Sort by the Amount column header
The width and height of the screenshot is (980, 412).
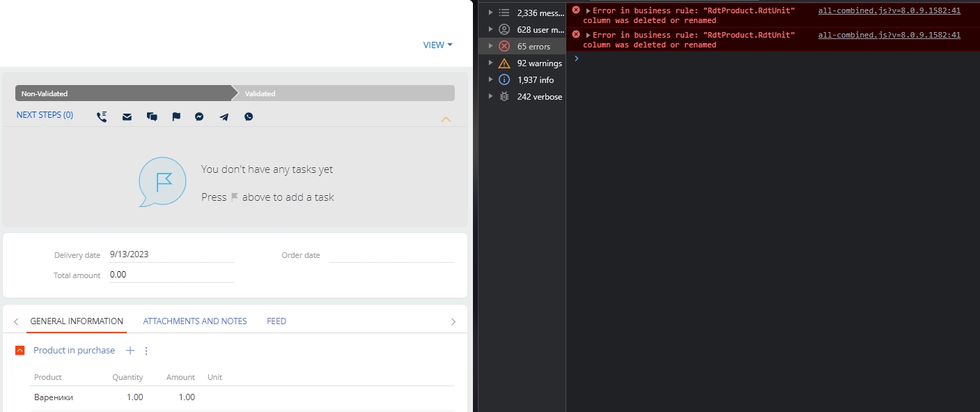[180, 377]
